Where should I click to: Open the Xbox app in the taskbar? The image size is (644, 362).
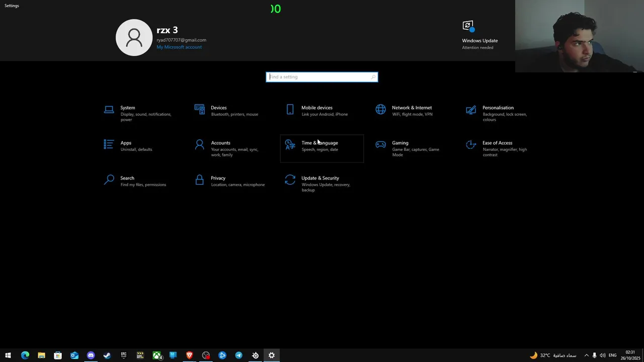(x=157, y=355)
